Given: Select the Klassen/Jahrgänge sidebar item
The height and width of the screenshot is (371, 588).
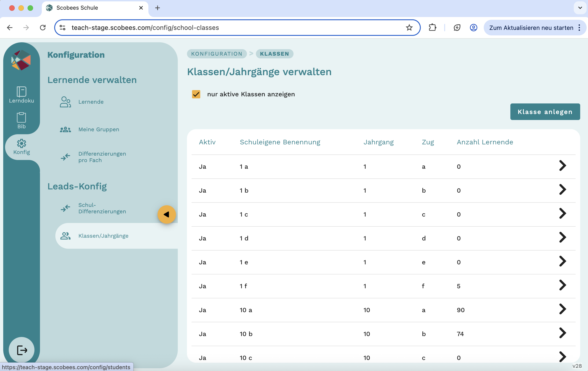Looking at the screenshot, I should (103, 236).
